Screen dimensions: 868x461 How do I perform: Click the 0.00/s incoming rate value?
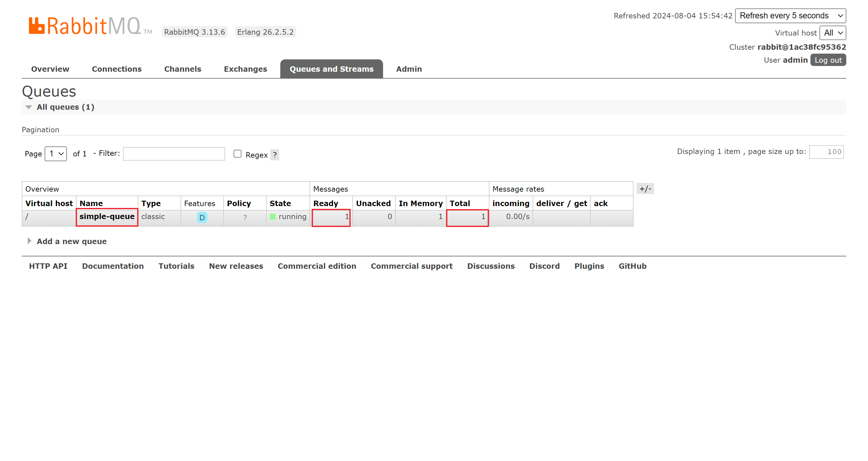517,216
